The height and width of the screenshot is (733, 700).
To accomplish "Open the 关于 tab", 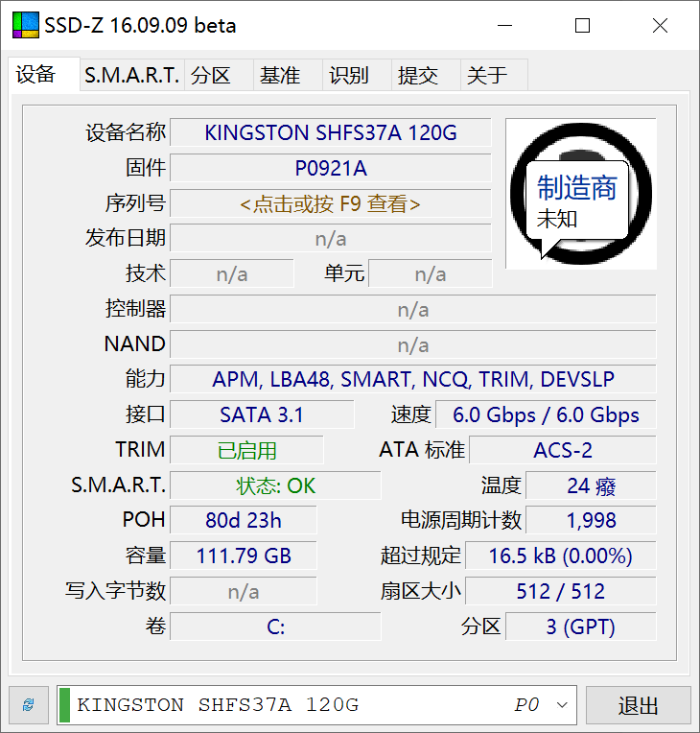I will [495, 75].
